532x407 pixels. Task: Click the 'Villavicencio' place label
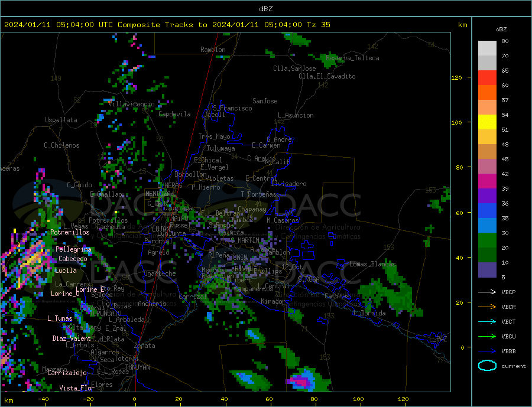pyautogui.click(x=131, y=104)
